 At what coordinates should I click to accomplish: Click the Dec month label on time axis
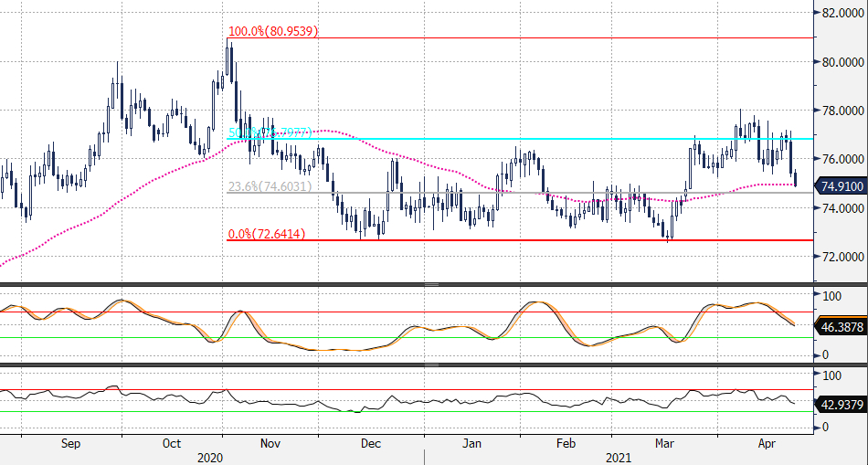click(x=370, y=443)
